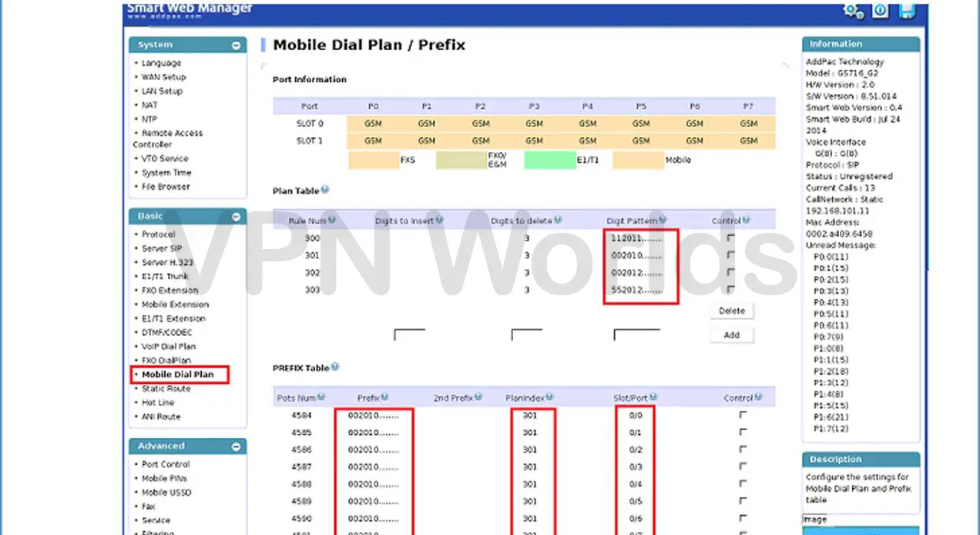Click the Delete button in Plan Table
Image resolution: width=980 pixels, height=535 pixels.
click(730, 310)
